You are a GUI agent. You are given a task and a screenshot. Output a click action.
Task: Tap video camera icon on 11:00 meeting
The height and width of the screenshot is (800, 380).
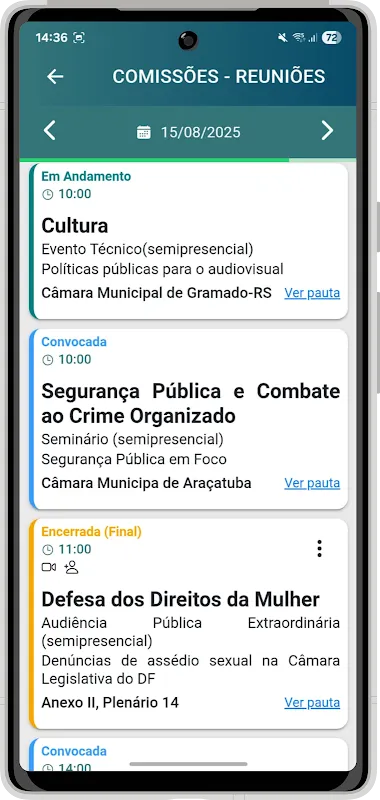pyautogui.click(x=49, y=567)
